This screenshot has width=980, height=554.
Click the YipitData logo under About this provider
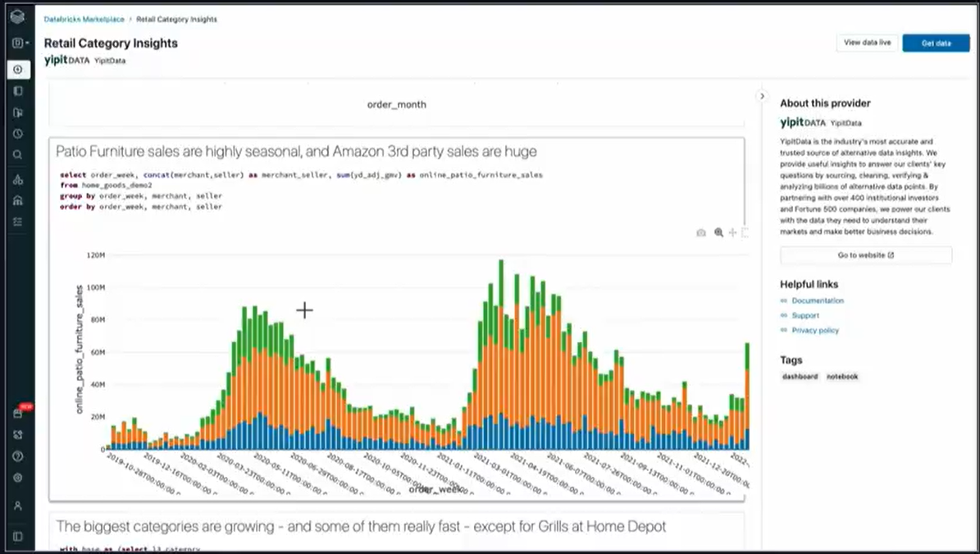click(803, 122)
